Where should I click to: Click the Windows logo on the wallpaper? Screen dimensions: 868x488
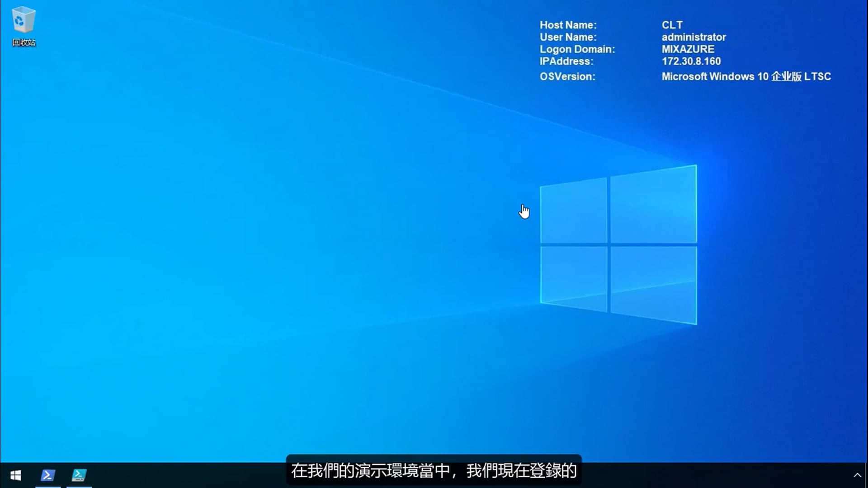coord(618,244)
